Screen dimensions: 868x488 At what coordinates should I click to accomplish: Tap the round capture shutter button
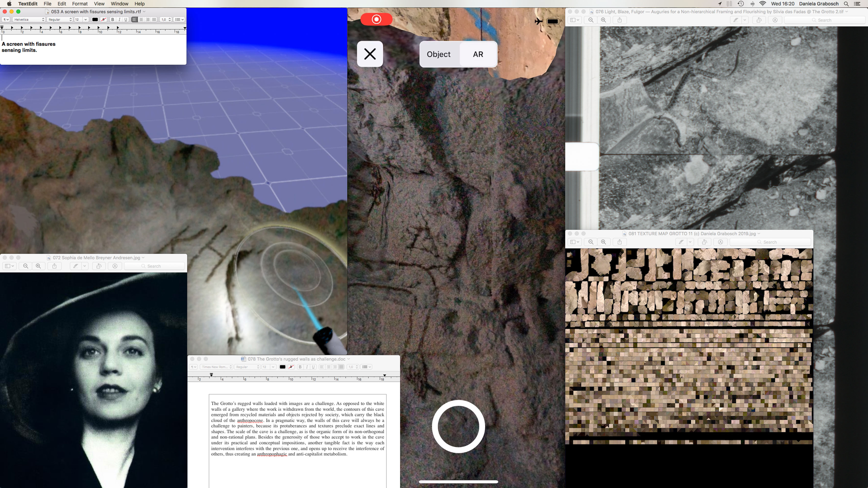[x=458, y=426]
